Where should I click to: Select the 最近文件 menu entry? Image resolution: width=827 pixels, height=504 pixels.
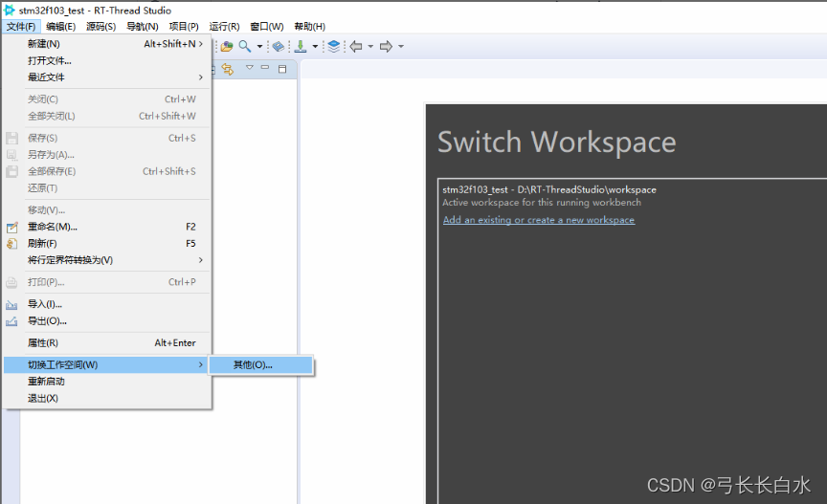click(x=107, y=77)
